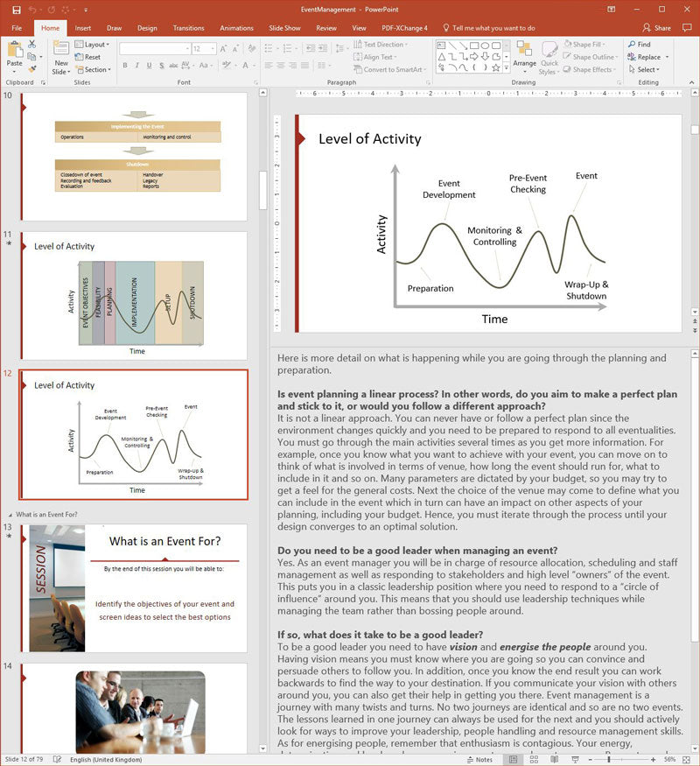The width and height of the screenshot is (700, 766).
Task: Toggle Bold formatting
Action: pos(125,65)
